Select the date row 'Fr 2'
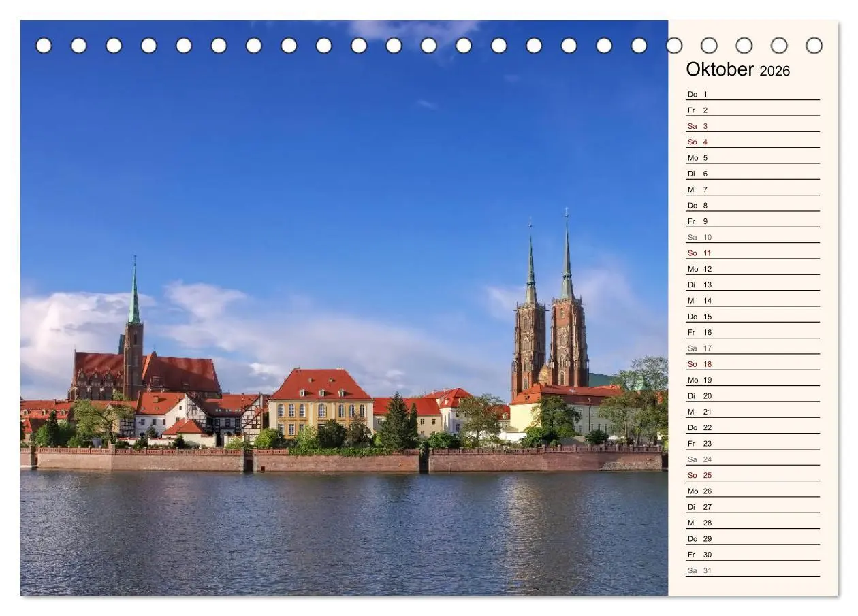 [x=752, y=110]
